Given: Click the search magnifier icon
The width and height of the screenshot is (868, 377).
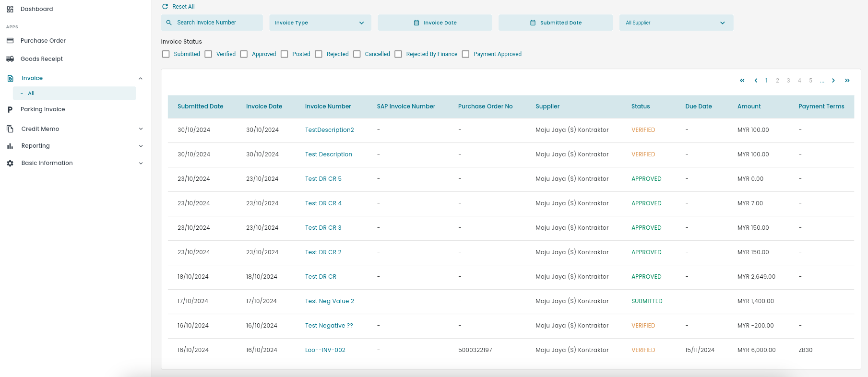Looking at the screenshot, I should [x=169, y=23].
